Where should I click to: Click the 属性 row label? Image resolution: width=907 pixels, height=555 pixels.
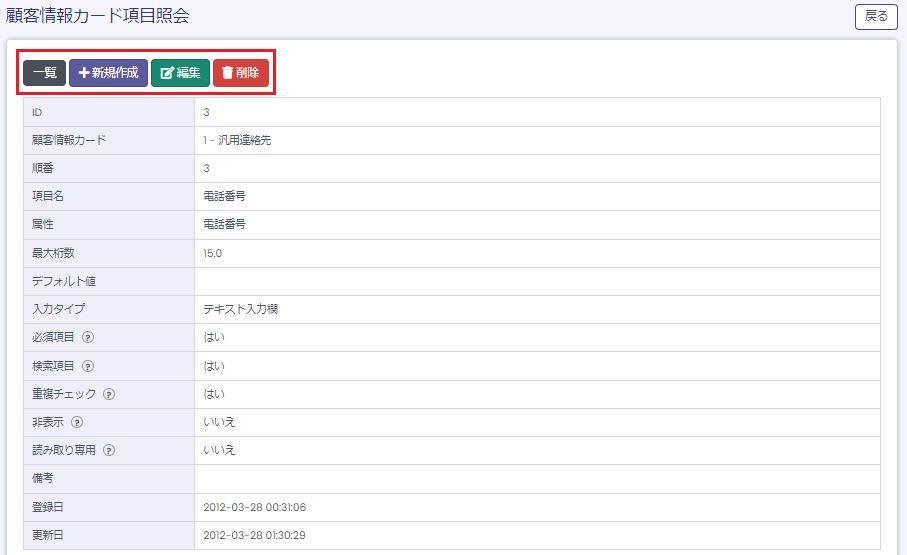point(41,225)
